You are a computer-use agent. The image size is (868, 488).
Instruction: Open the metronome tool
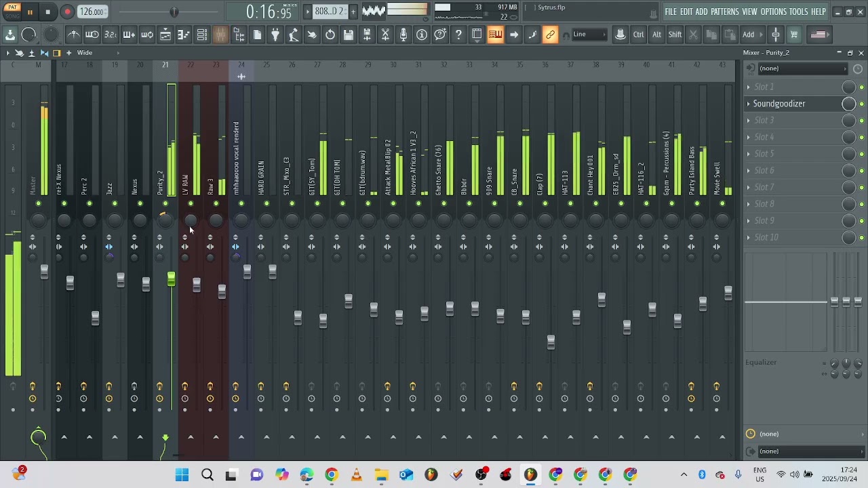pos(74,35)
